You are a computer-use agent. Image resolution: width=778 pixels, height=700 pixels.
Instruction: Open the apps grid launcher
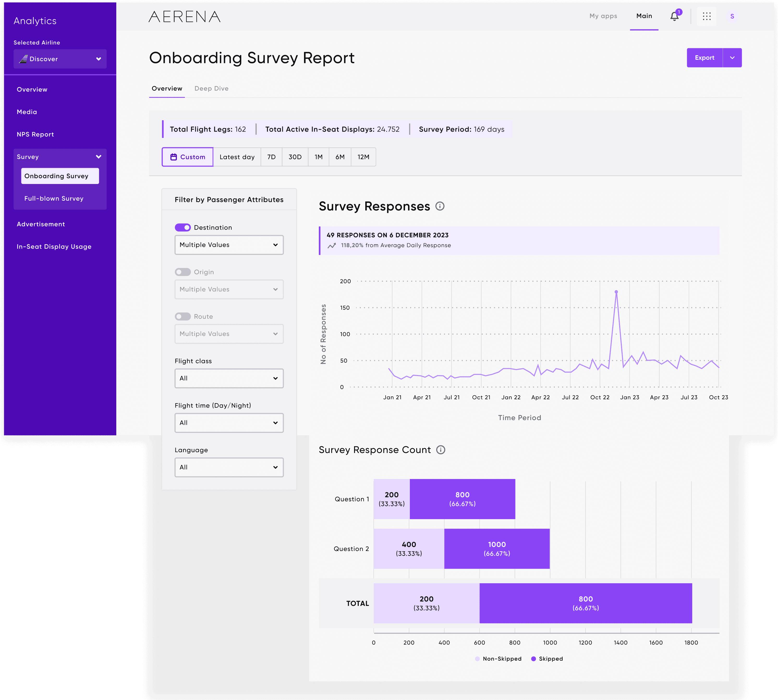[x=707, y=16]
